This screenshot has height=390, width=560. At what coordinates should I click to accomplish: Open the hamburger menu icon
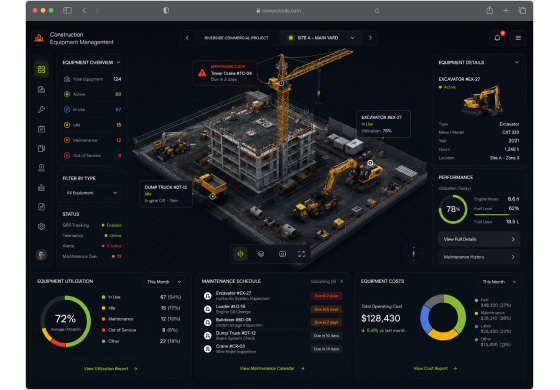click(x=518, y=38)
